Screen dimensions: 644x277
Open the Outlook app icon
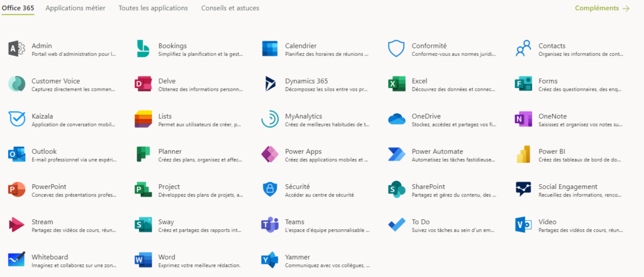click(17, 155)
